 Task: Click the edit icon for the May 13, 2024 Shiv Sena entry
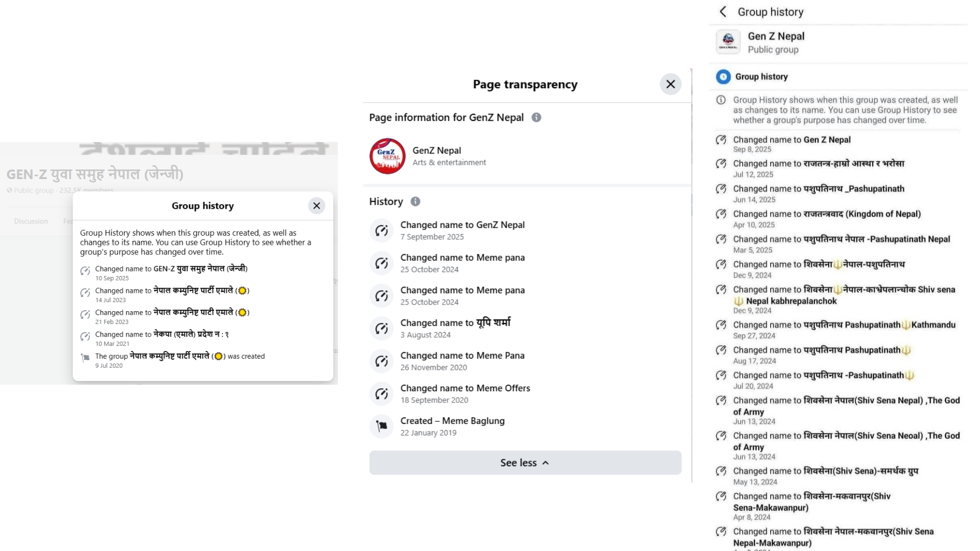pos(721,471)
